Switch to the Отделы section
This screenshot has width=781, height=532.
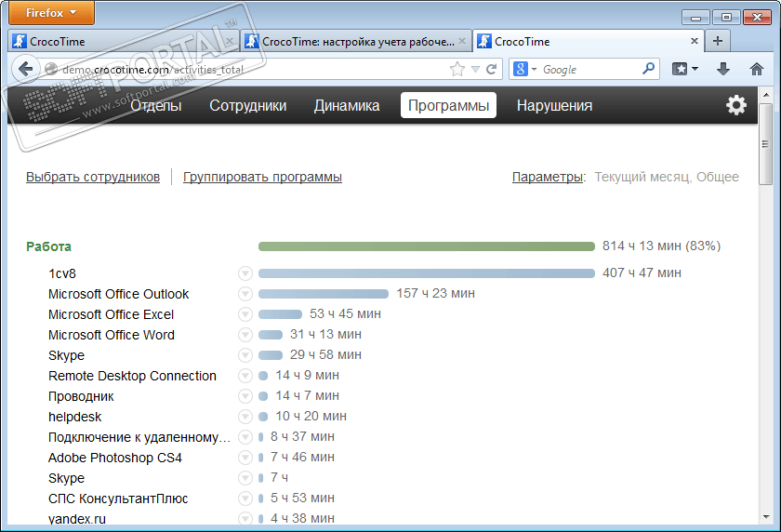(156, 105)
